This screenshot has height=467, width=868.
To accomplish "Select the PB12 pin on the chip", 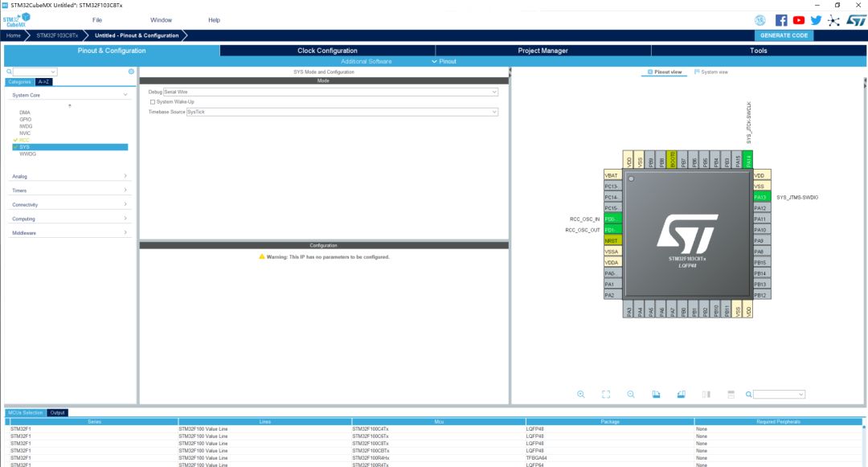I will click(762, 295).
